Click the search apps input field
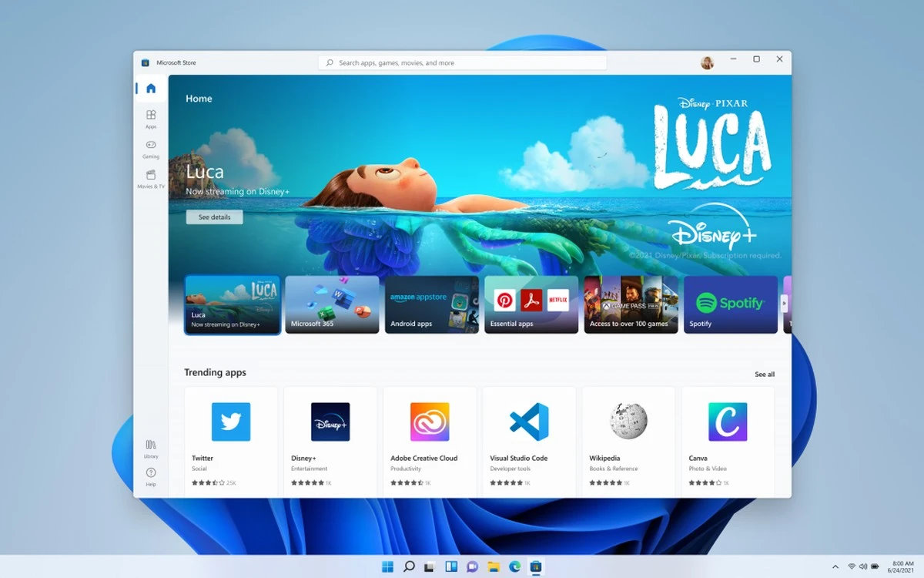Screen dimensions: 924x578 coord(462,62)
